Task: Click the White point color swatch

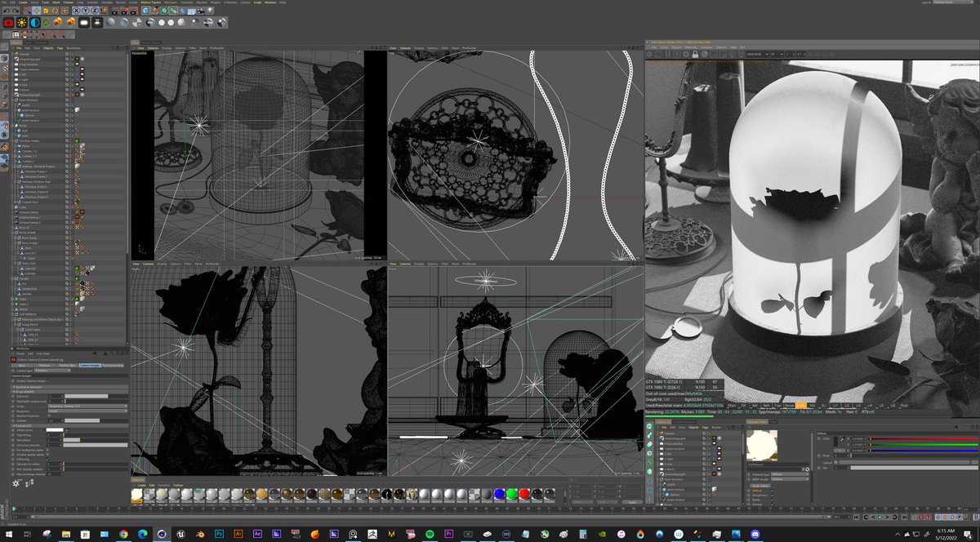Action: coord(55,430)
